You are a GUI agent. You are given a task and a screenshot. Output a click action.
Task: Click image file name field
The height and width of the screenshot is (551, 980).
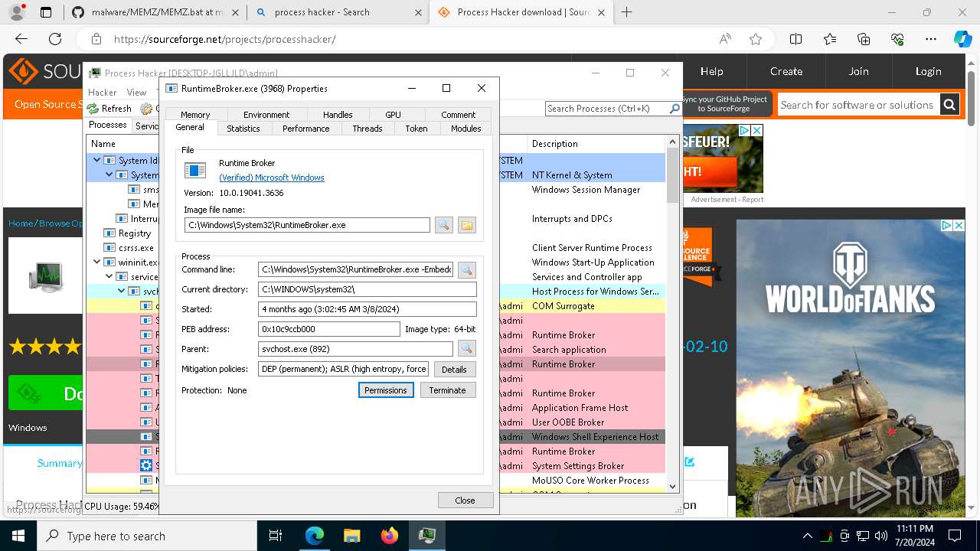(x=307, y=225)
